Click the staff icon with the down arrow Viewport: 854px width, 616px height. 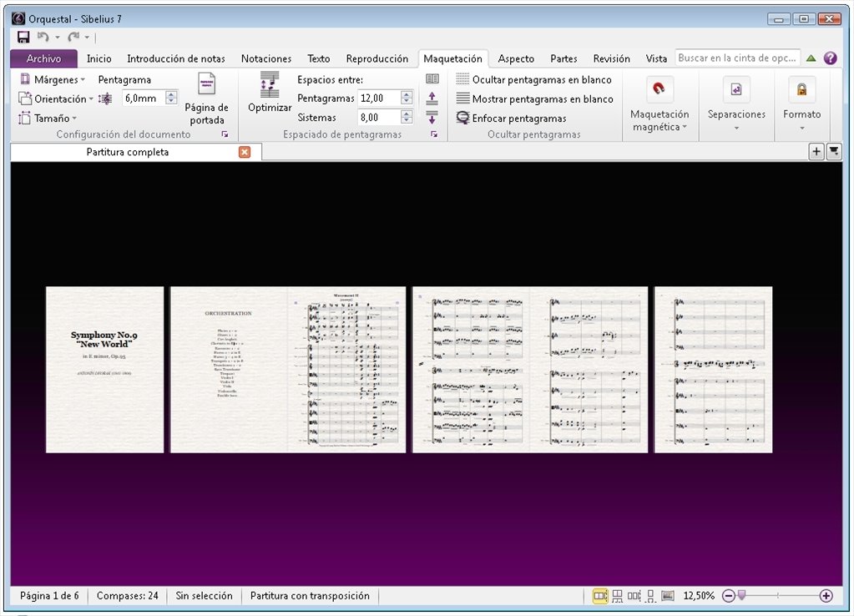point(432,117)
